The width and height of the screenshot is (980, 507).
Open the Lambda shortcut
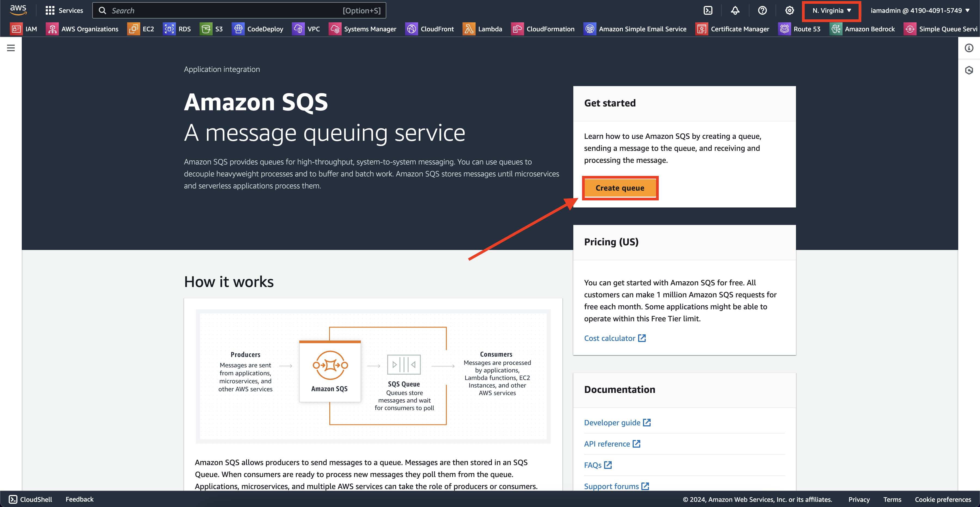(x=482, y=29)
